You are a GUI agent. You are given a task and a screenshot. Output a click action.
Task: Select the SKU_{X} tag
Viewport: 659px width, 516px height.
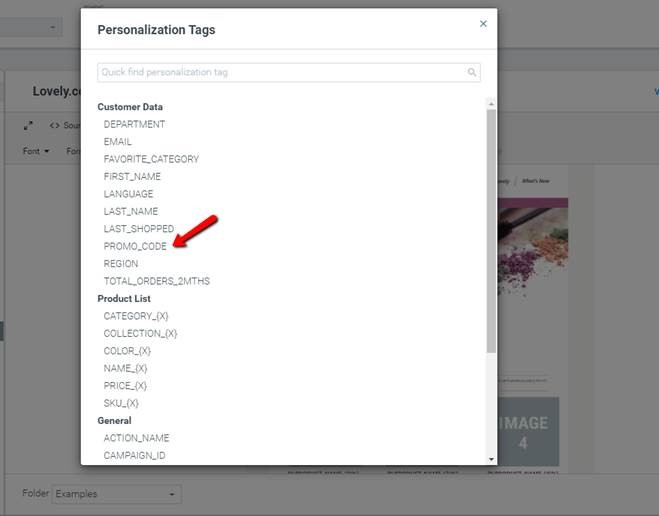click(121, 403)
